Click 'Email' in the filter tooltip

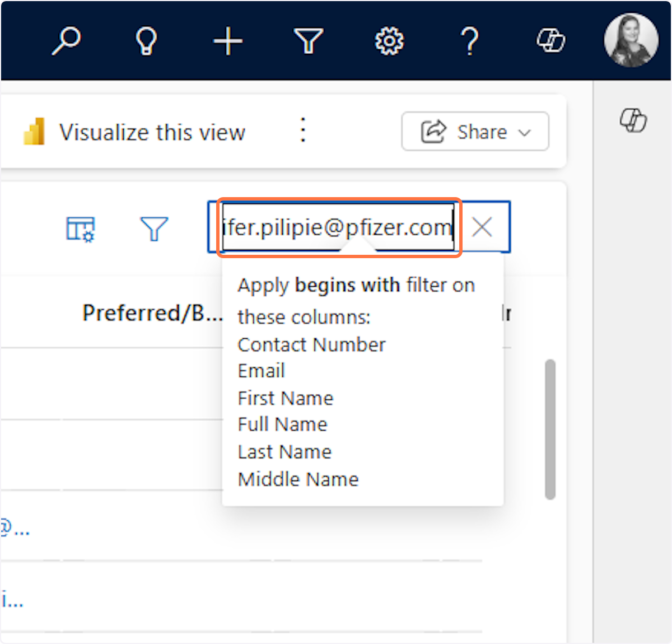click(x=262, y=371)
